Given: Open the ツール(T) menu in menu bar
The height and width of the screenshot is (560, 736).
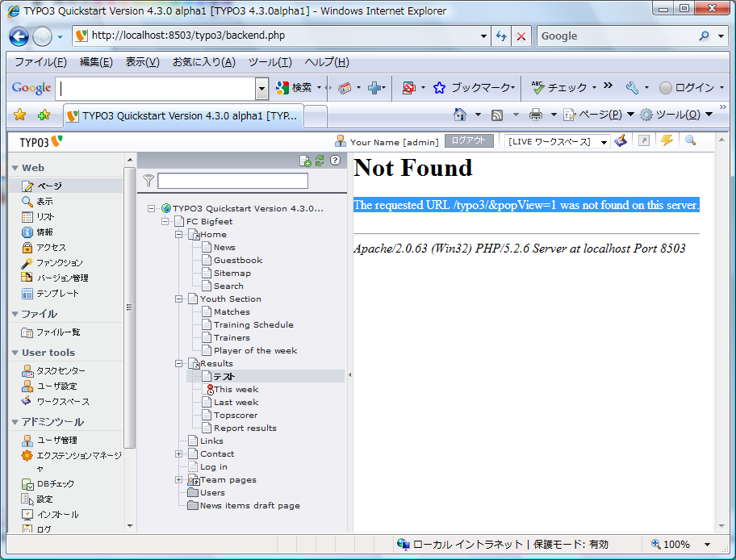Looking at the screenshot, I should [270, 62].
